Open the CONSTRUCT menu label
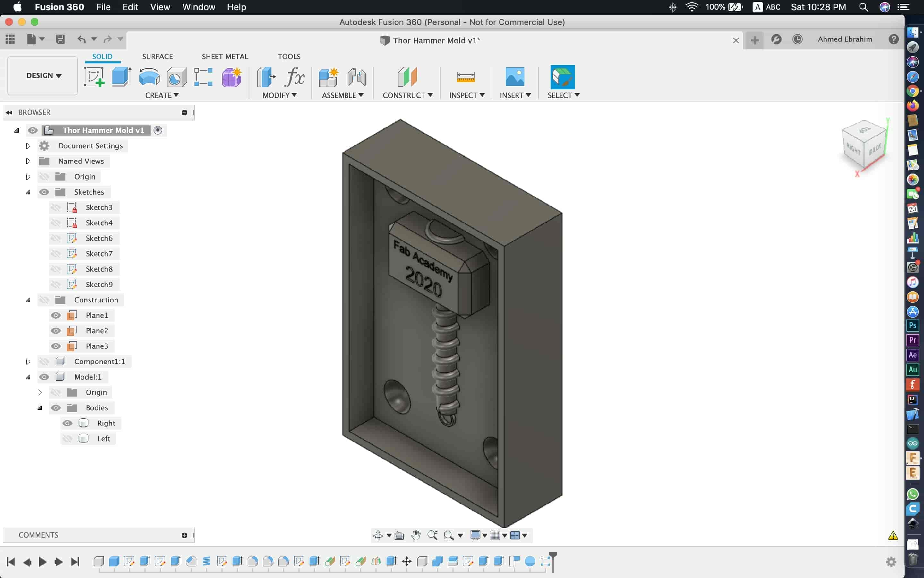The width and height of the screenshot is (924, 578). pyautogui.click(x=408, y=95)
